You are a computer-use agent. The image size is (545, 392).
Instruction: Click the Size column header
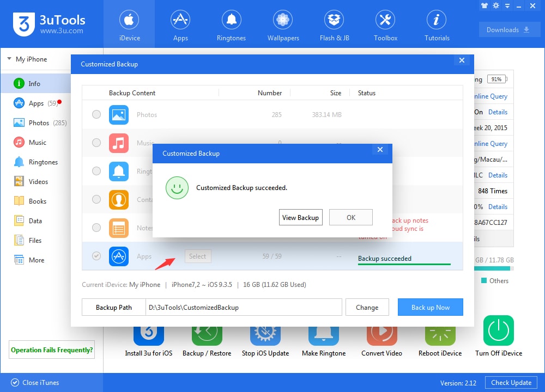(x=335, y=93)
